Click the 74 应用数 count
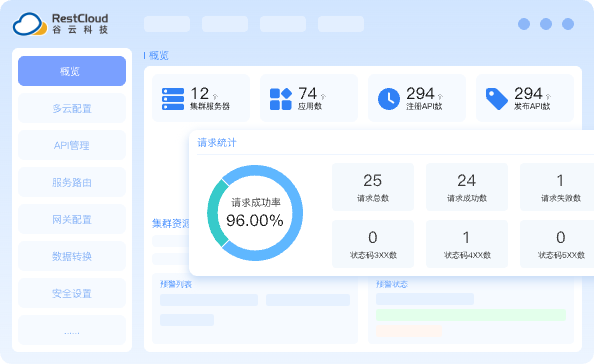Screen dimensions: 594x364 pos(307,94)
